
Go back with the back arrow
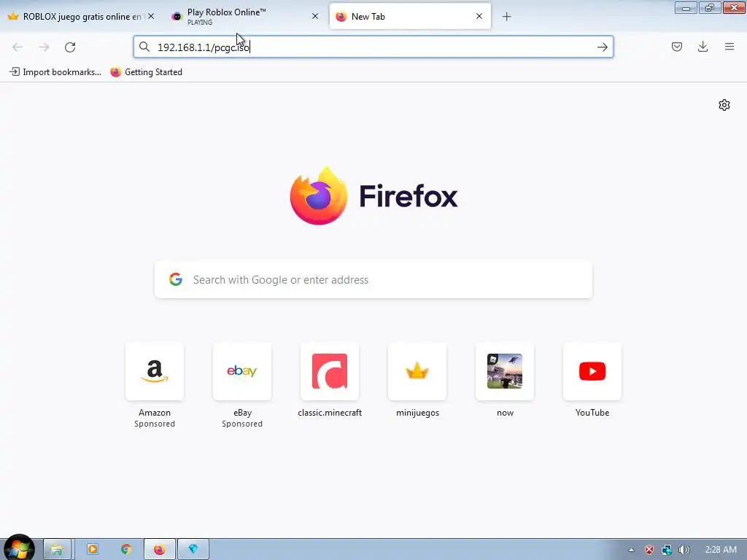click(18, 47)
